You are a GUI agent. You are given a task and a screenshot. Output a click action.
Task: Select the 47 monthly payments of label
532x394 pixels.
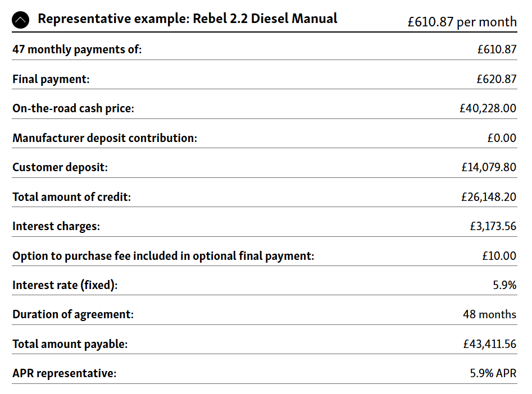(x=77, y=49)
